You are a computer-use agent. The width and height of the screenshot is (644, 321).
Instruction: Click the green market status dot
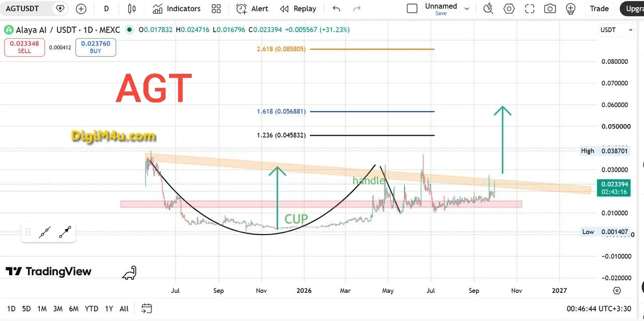(130, 30)
